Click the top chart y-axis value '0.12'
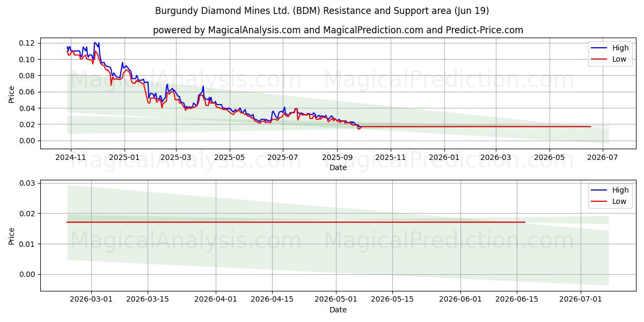Image resolution: width=644 pixels, height=322 pixels. [27, 43]
